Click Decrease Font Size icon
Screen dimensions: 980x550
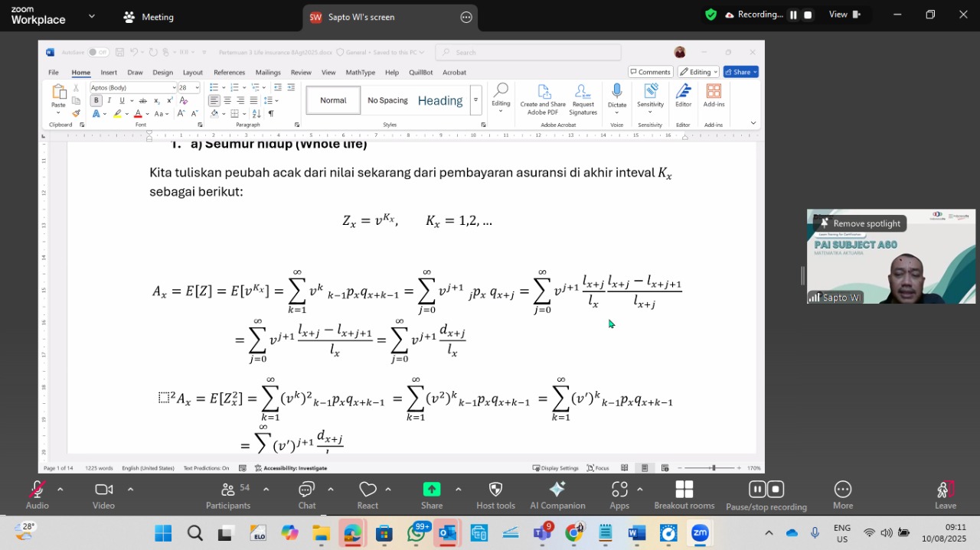(x=194, y=113)
